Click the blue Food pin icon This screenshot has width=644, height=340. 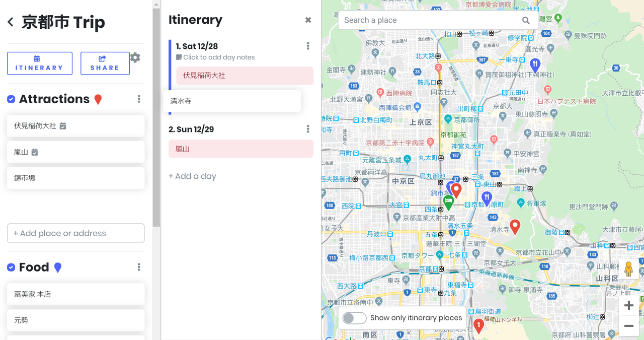coord(58,267)
